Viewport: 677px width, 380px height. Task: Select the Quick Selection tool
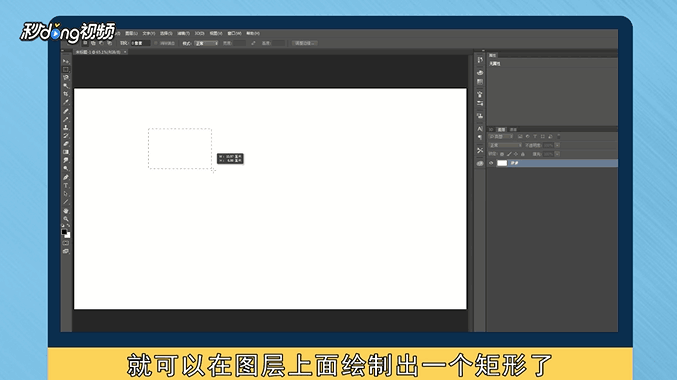pos(66,86)
